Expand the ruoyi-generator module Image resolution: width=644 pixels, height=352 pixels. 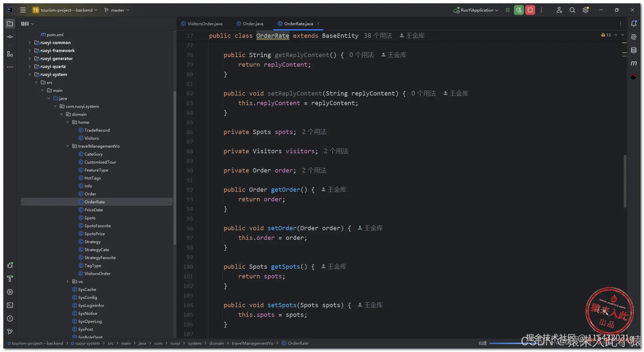coord(30,58)
